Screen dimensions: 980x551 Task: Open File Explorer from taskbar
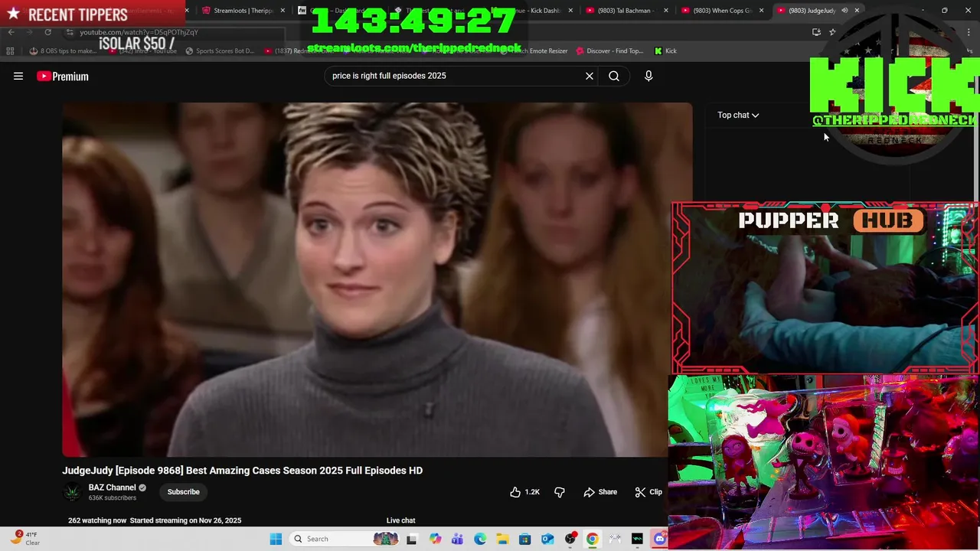(502, 539)
